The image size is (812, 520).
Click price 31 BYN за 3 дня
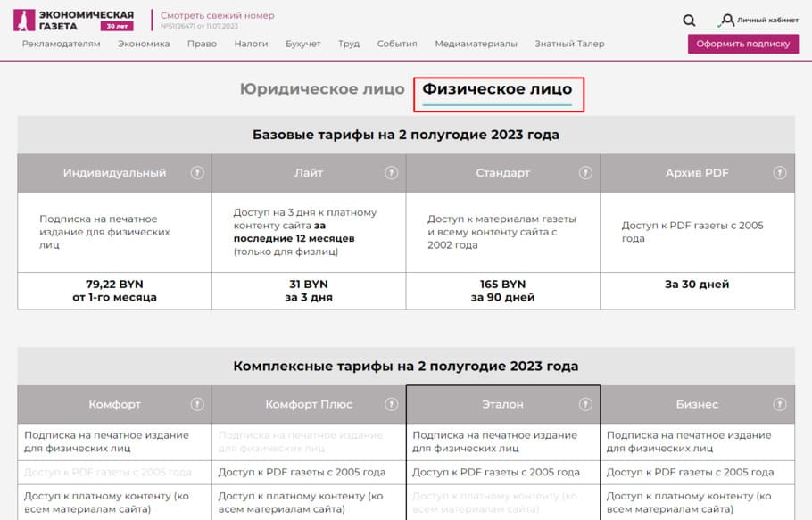click(x=309, y=291)
